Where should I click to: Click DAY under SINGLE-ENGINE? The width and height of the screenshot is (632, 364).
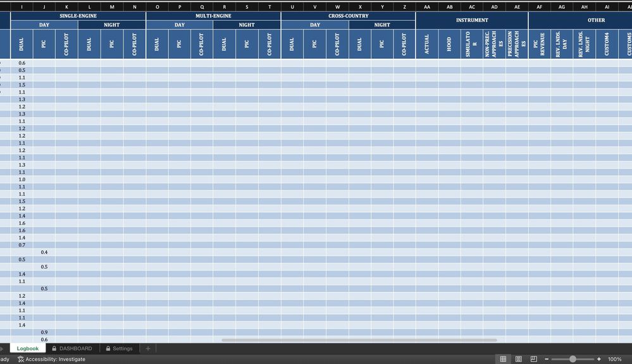[x=44, y=25]
